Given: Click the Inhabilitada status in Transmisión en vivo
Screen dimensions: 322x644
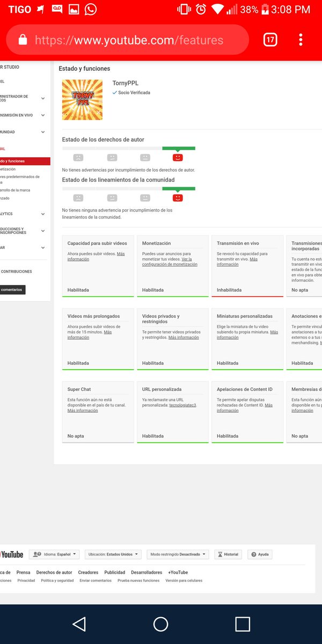Looking at the screenshot, I should (x=229, y=290).
